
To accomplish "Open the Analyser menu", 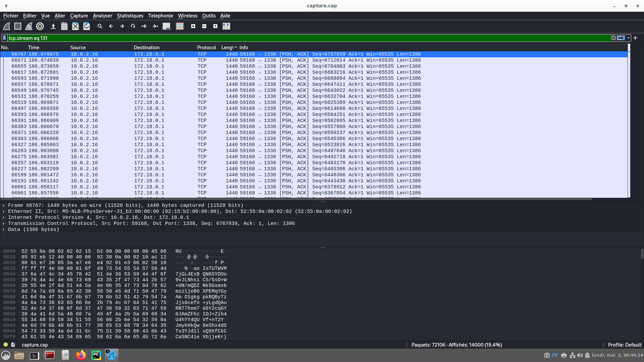I will [102, 16].
